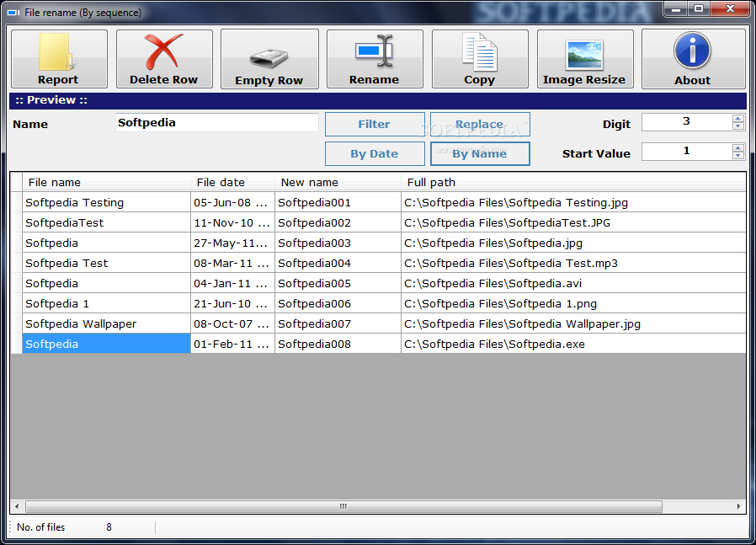Close the File rename window
The image size is (756, 545).
[730, 8]
